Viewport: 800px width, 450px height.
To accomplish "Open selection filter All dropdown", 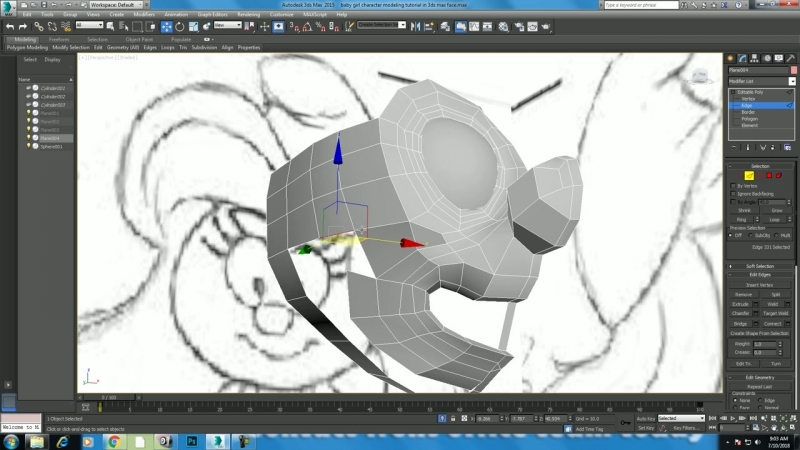I will [x=89, y=25].
